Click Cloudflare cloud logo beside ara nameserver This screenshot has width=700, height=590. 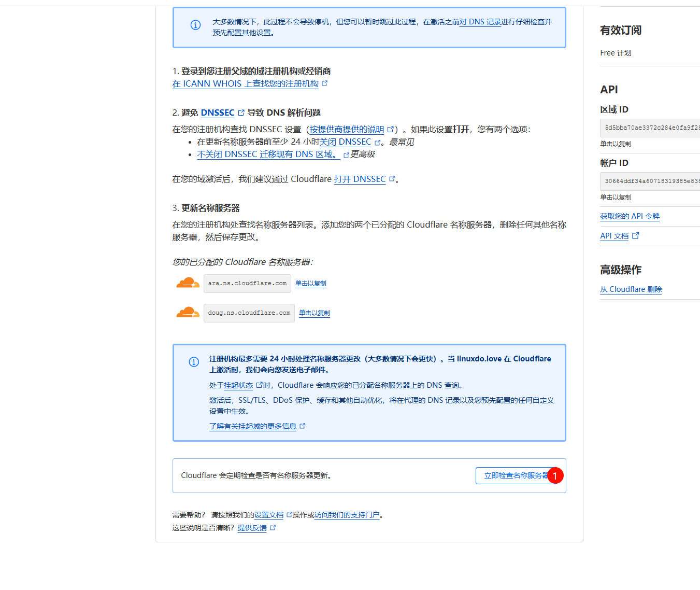(x=188, y=283)
